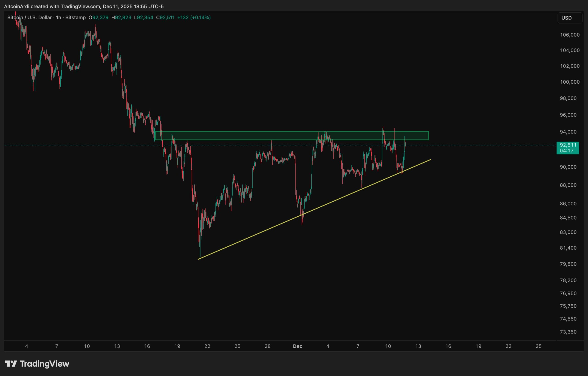The image size is (588, 376).
Task: Select the green resistance zone rectangle
Action: click(292, 136)
